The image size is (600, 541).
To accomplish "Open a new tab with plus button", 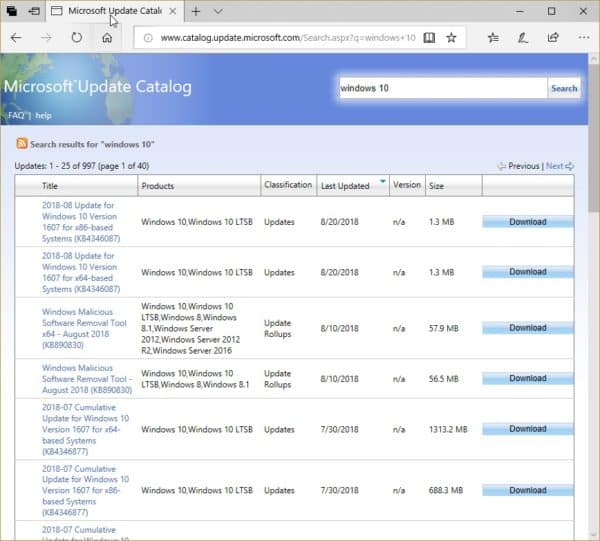I will (x=196, y=11).
